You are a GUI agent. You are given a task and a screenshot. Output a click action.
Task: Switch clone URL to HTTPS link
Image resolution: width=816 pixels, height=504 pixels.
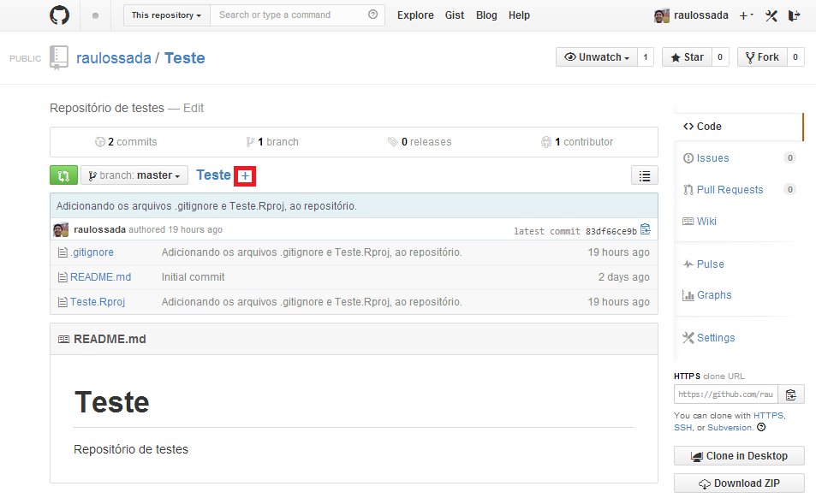pyautogui.click(x=768, y=416)
